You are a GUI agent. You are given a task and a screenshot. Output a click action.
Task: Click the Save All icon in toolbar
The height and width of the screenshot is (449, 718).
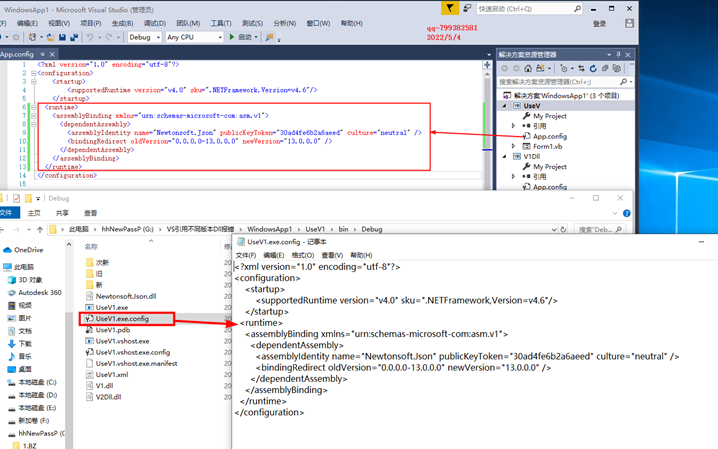point(74,37)
